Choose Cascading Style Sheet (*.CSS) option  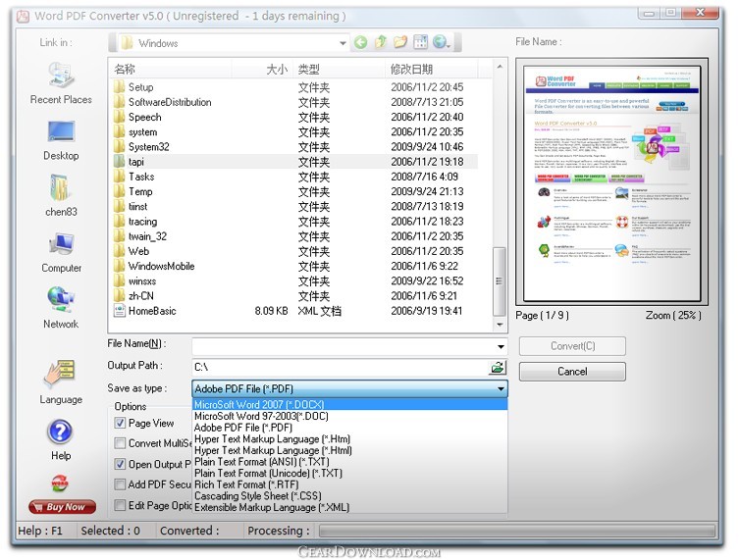click(x=350, y=496)
